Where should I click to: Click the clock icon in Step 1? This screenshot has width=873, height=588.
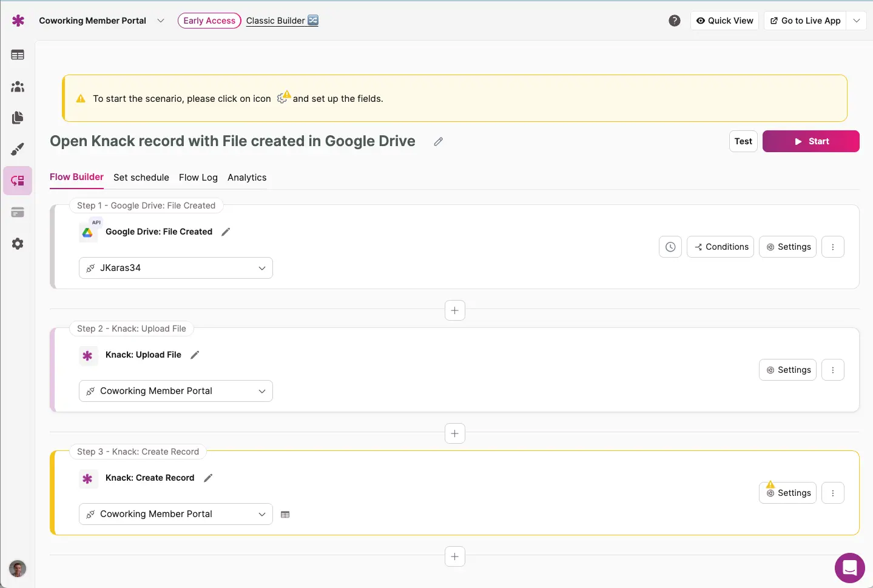(670, 247)
